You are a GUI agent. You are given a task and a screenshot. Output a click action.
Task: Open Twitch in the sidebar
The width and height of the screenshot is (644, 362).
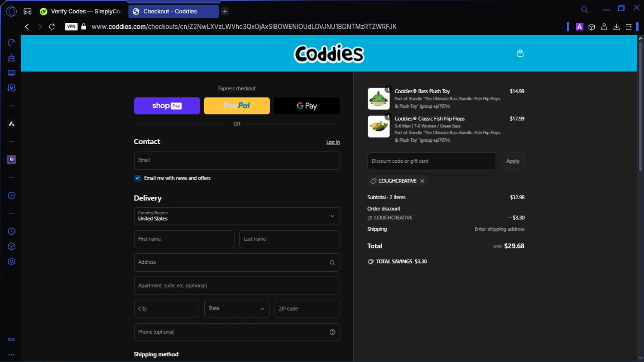[x=12, y=160]
